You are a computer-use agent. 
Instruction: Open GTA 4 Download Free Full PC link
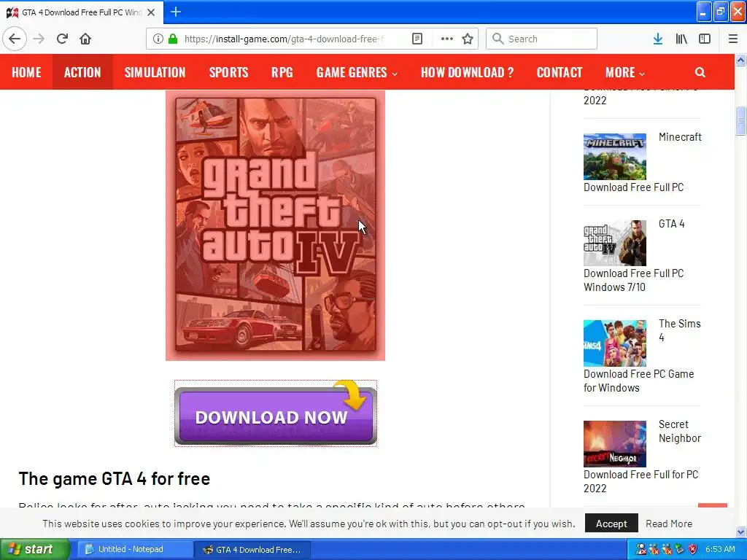[x=634, y=280]
